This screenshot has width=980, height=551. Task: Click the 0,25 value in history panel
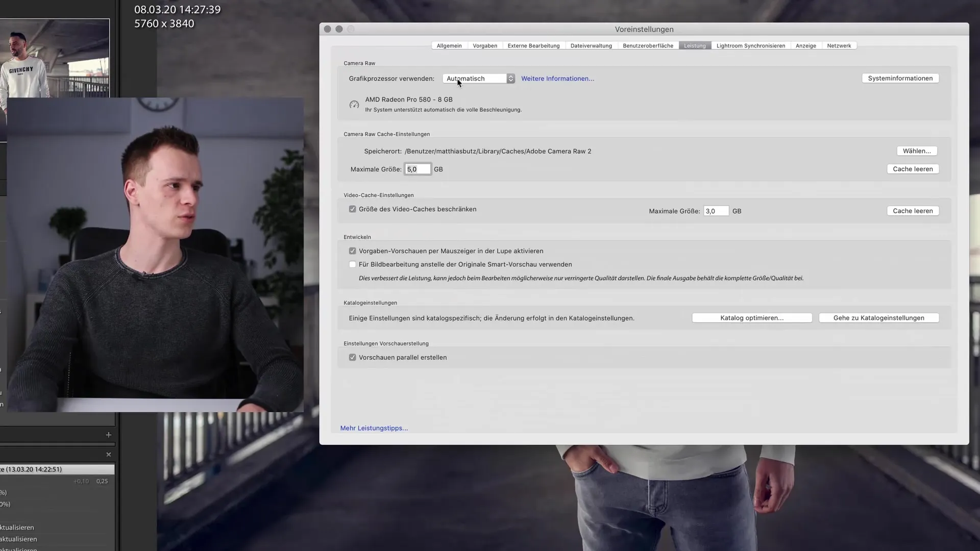(x=102, y=481)
